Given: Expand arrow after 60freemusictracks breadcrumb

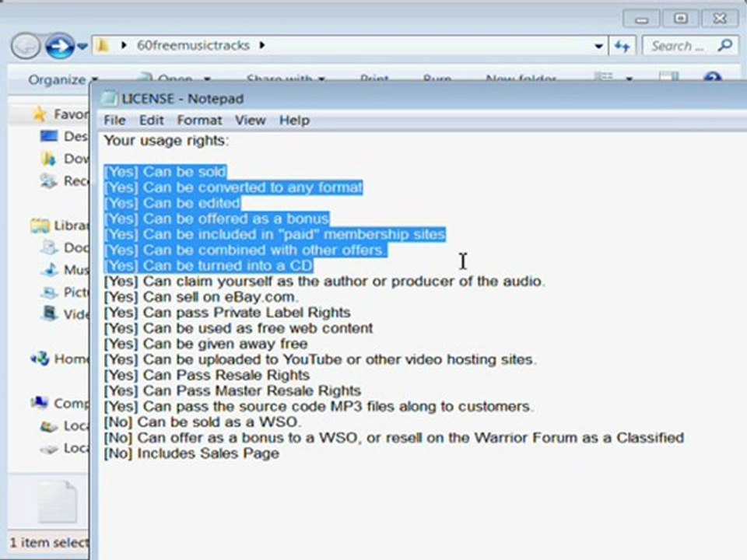Looking at the screenshot, I should 262,45.
